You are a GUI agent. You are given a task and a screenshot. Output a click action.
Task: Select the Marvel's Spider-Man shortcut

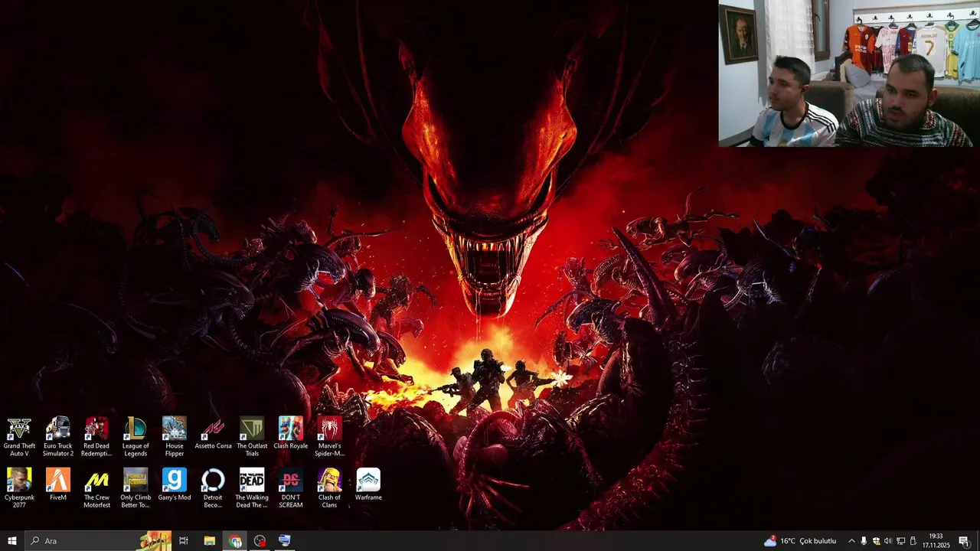(x=329, y=437)
